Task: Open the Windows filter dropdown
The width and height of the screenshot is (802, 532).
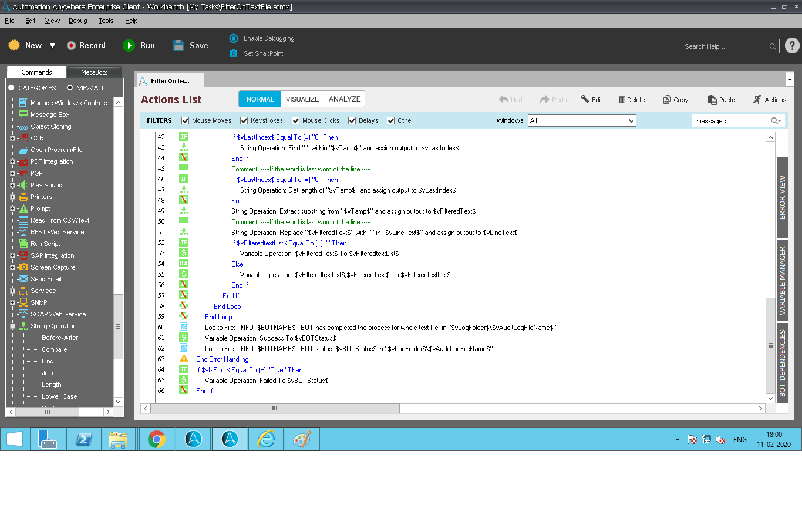Action: pos(631,120)
